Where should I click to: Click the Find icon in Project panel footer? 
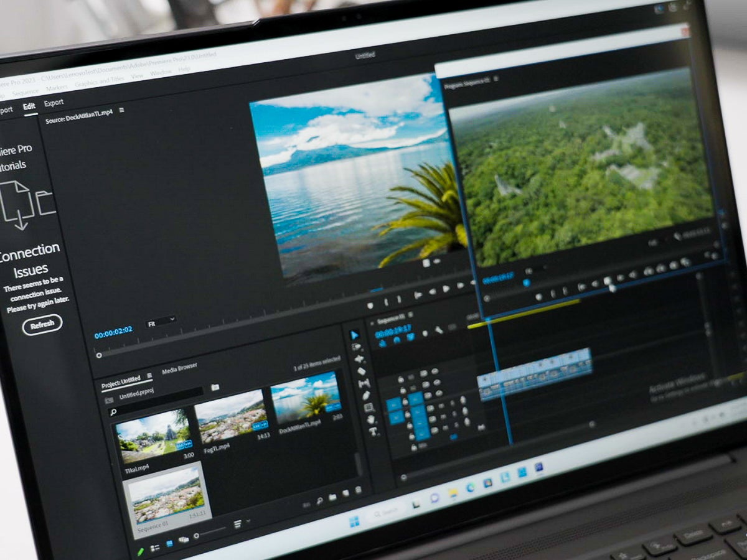[319, 501]
